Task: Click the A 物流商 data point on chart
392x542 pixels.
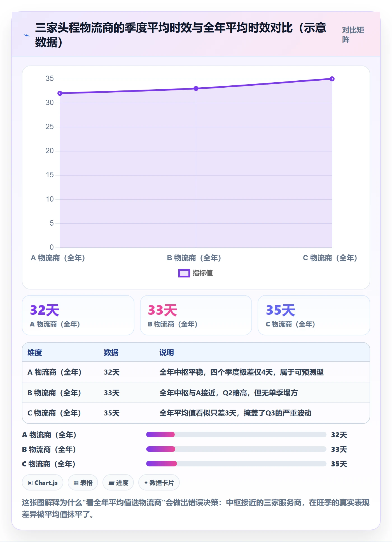Action: point(60,93)
